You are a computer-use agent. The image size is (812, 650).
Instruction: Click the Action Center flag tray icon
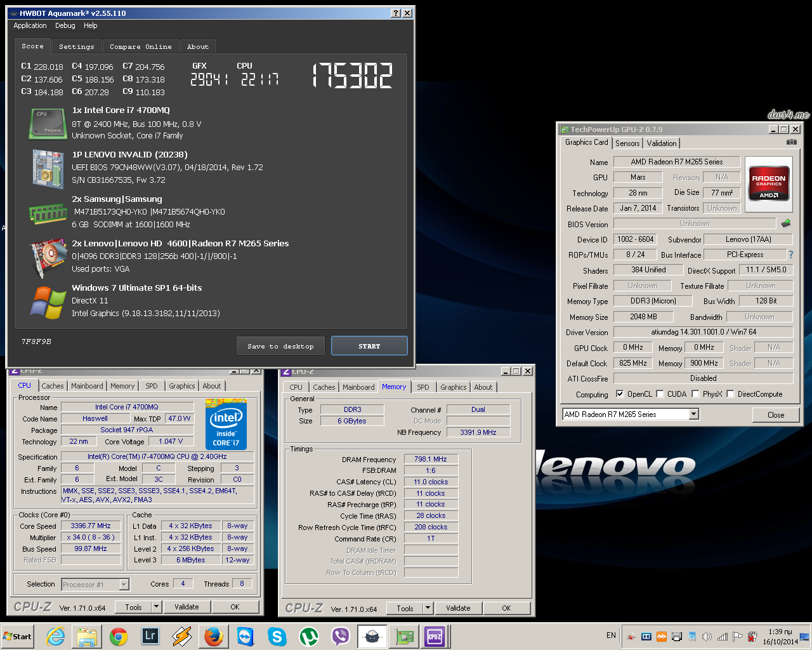point(737,636)
